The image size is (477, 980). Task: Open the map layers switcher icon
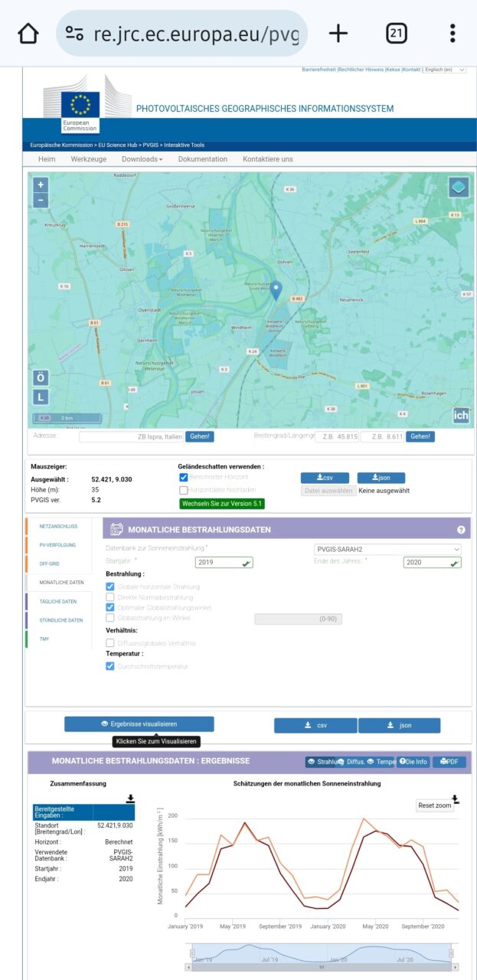(x=458, y=187)
